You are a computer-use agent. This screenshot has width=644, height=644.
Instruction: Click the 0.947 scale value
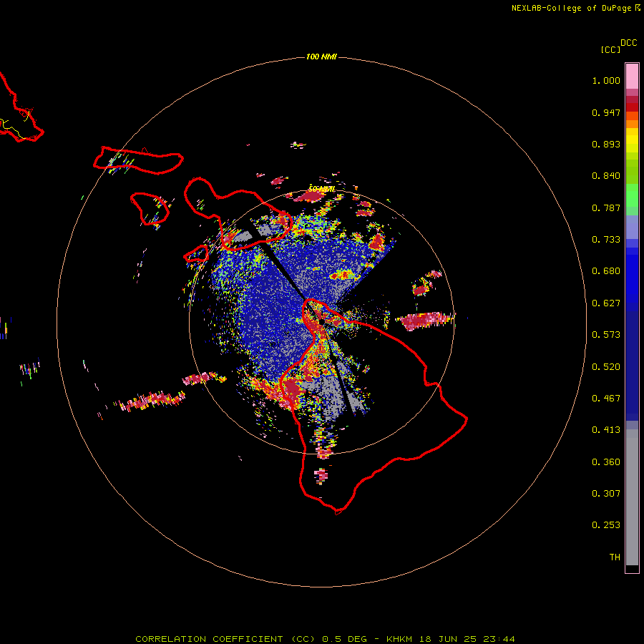click(606, 112)
